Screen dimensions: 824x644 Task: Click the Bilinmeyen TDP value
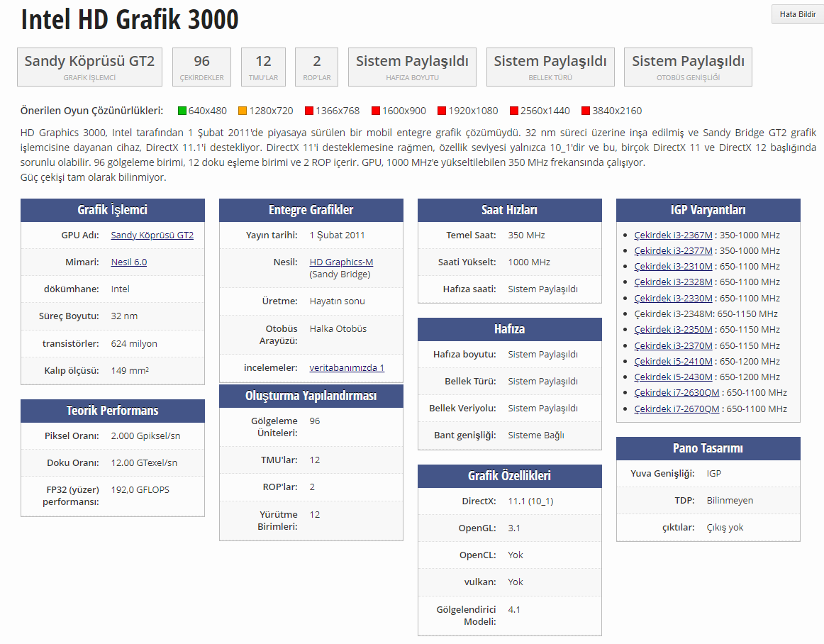[730, 501]
